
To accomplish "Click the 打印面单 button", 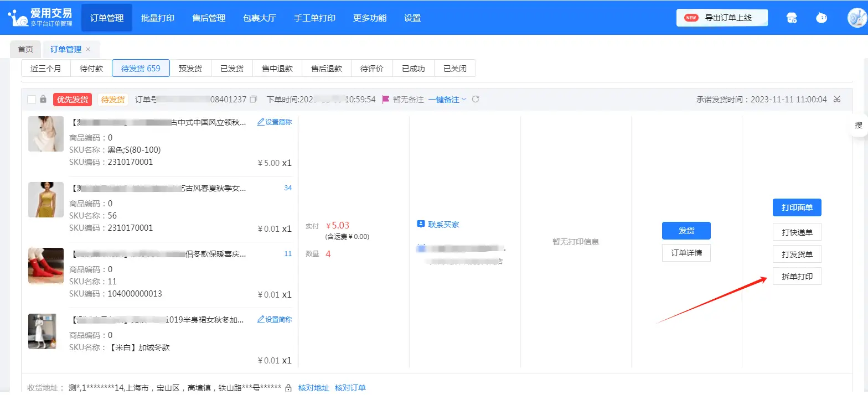I will (x=797, y=207).
